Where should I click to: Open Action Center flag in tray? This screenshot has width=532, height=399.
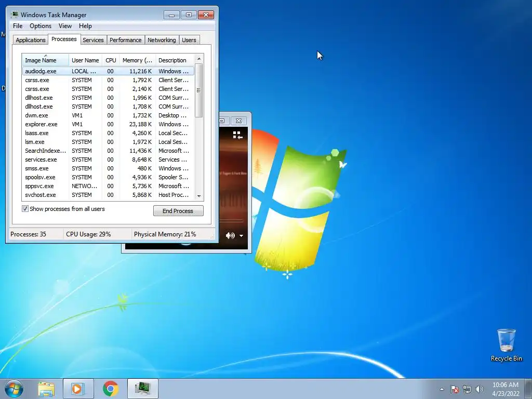[455, 389]
